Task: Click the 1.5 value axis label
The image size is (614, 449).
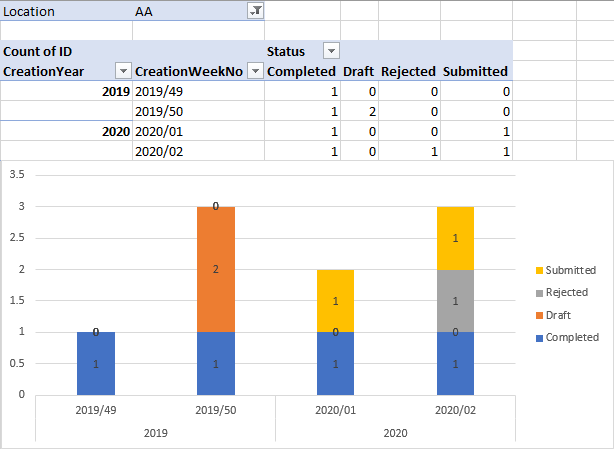Action: click(x=17, y=300)
